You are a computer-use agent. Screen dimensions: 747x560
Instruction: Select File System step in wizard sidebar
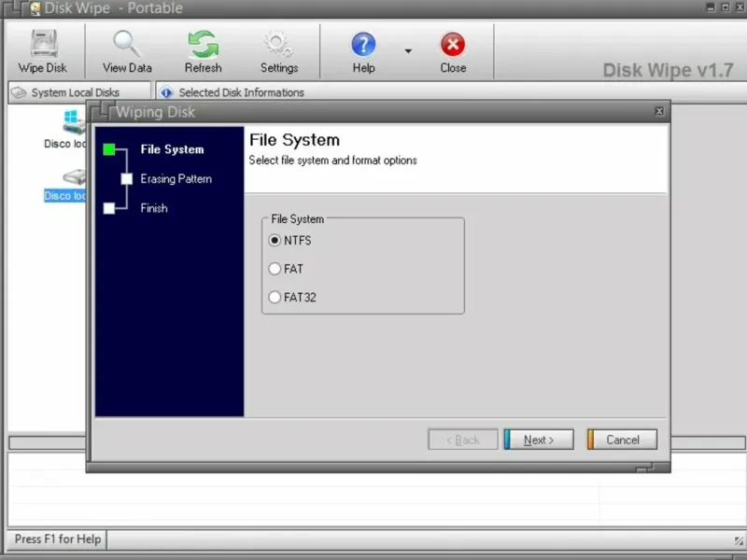[172, 149]
